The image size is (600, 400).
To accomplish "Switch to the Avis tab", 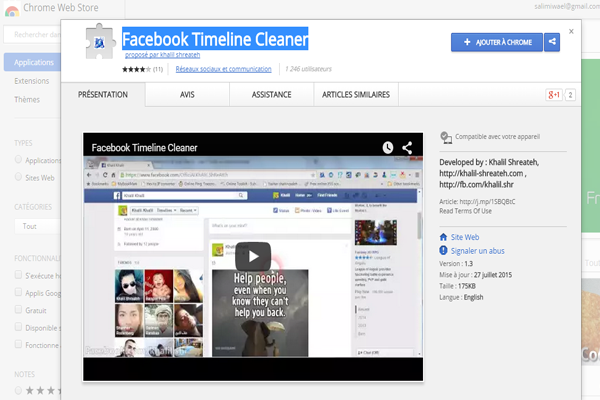I will 187,95.
